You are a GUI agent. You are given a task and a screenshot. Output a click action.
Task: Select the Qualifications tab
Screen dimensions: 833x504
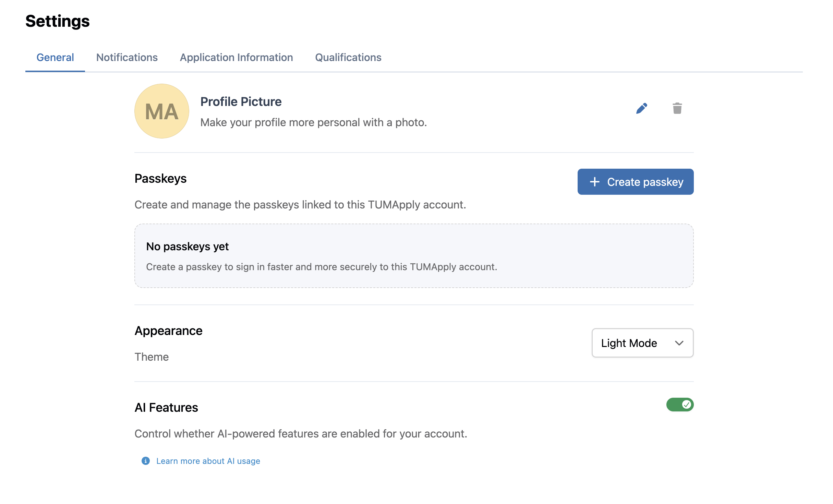[348, 57]
